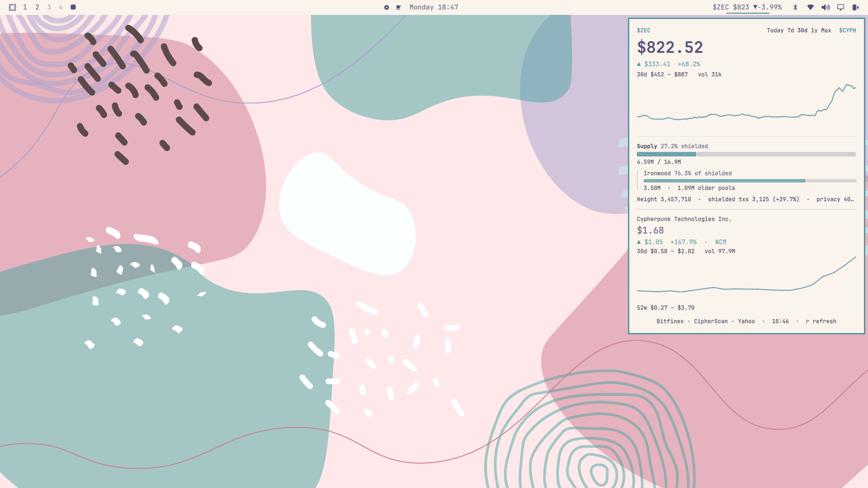Click the recording dot icon beside clock
This screenshot has height=488, width=868.
coord(387,7)
